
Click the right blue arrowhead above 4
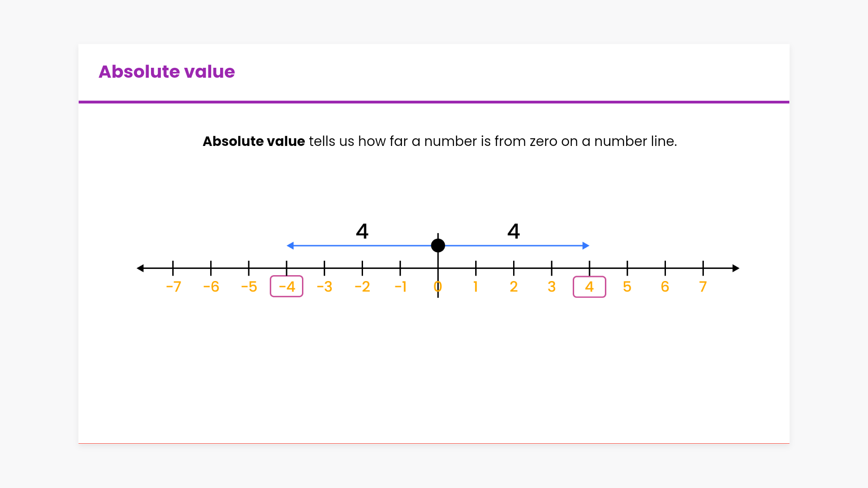[x=586, y=246]
